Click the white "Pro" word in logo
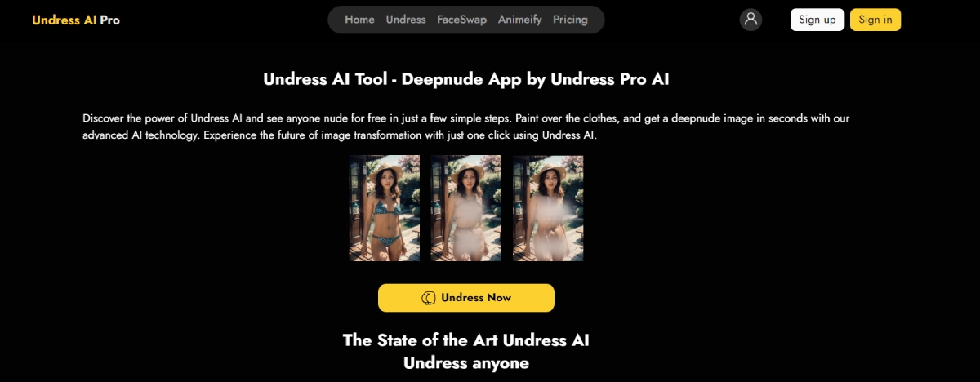Screen dimensions: 980x382 110,20
